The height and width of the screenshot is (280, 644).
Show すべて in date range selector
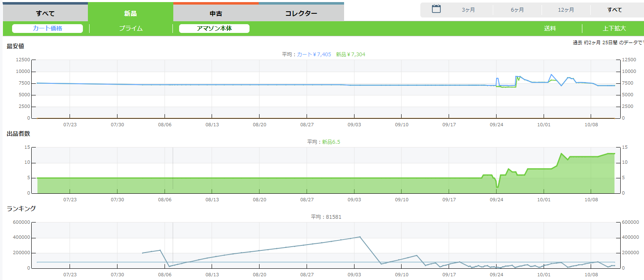614,10
